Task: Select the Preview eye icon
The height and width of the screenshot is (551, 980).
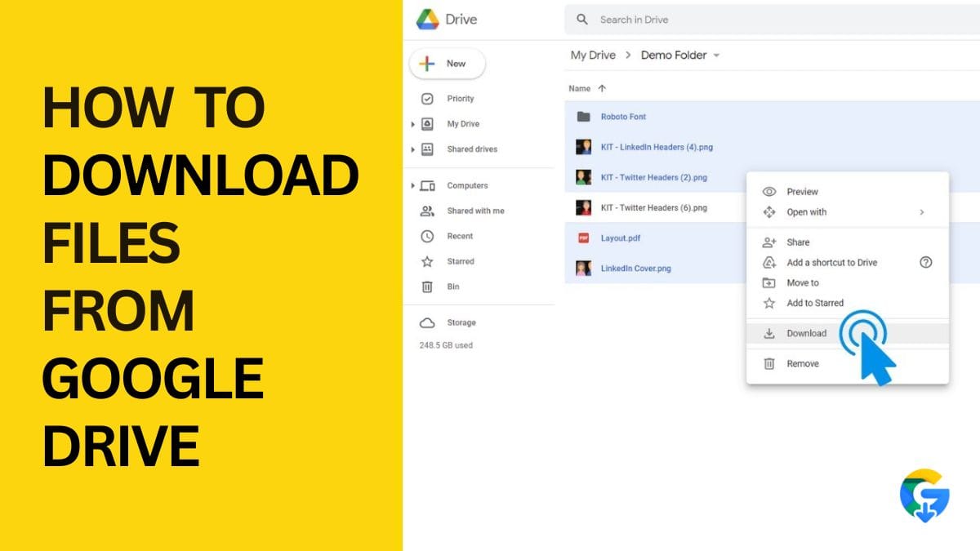Action: 769,191
